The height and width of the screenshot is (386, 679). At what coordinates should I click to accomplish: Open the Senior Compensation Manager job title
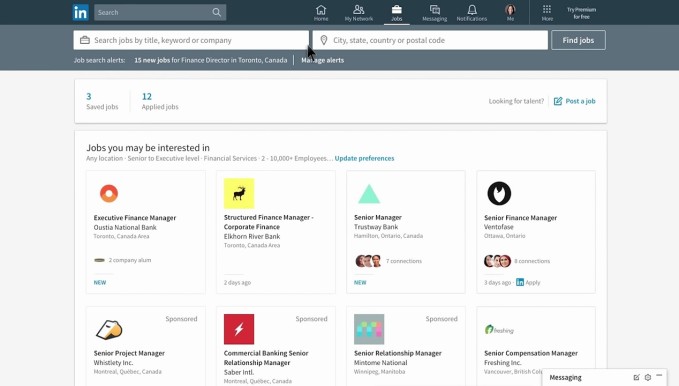tap(531, 353)
